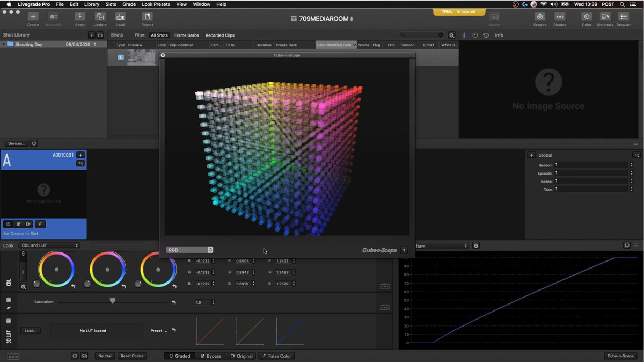
Task: Click the search options gear next to search field
Action: pyautogui.click(x=451, y=35)
